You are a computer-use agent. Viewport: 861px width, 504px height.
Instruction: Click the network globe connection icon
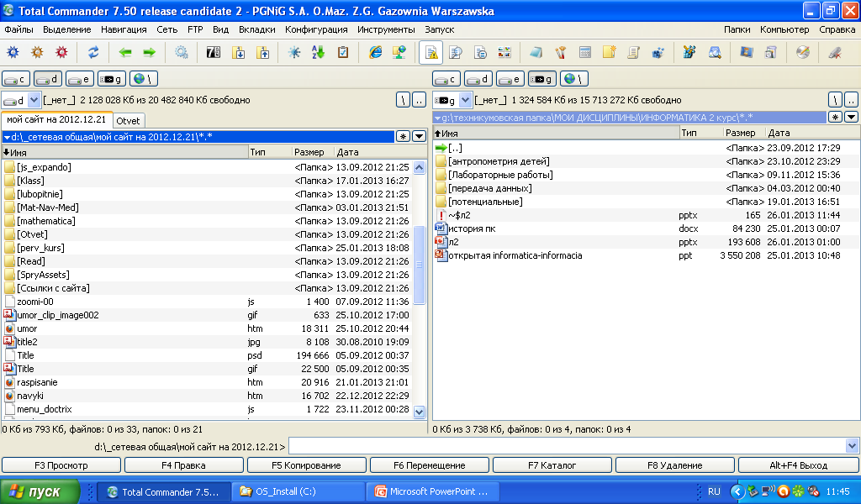pyautogui.click(x=399, y=53)
